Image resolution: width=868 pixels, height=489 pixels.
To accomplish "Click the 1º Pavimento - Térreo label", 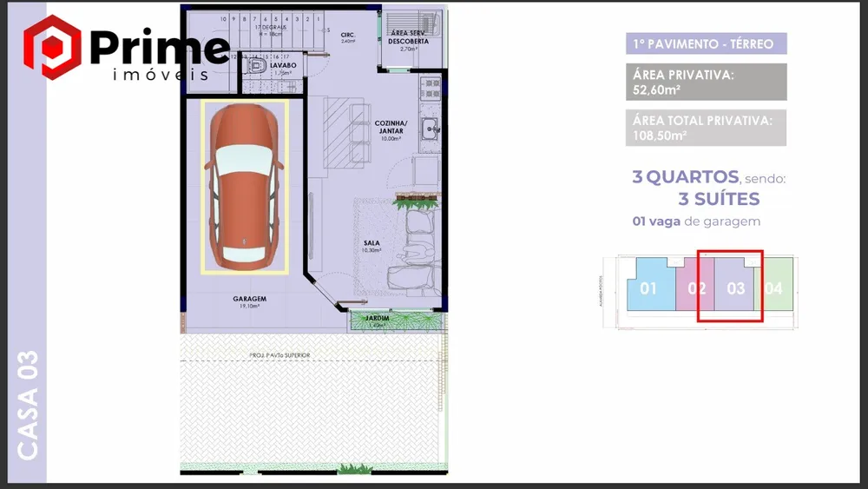I will click(707, 43).
